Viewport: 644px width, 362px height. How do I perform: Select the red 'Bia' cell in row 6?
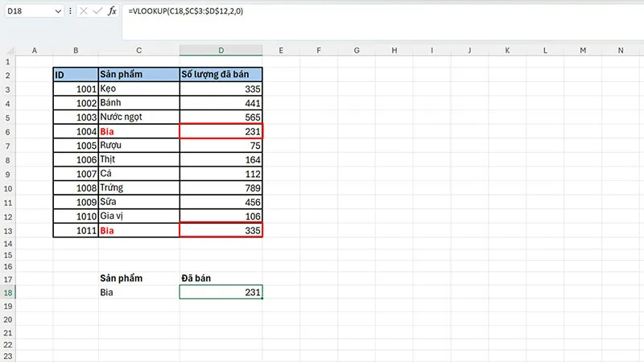click(x=138, y=132)
